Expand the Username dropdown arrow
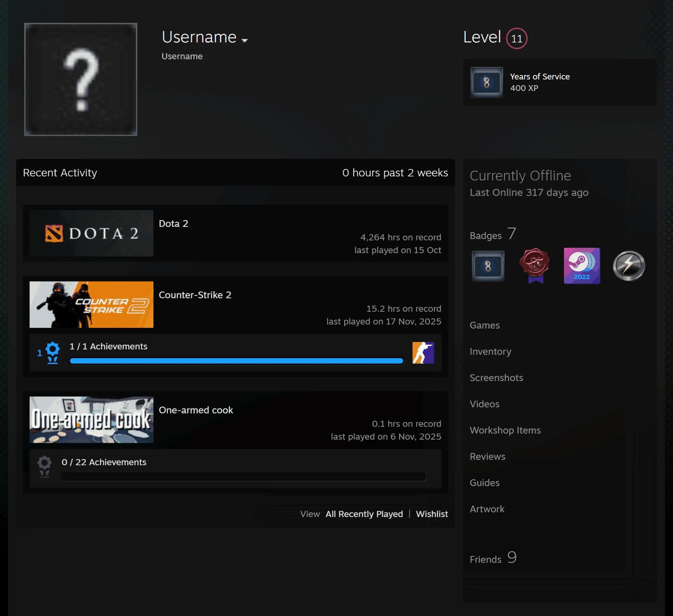The image size is (673, 616). [x=245, y=40]
